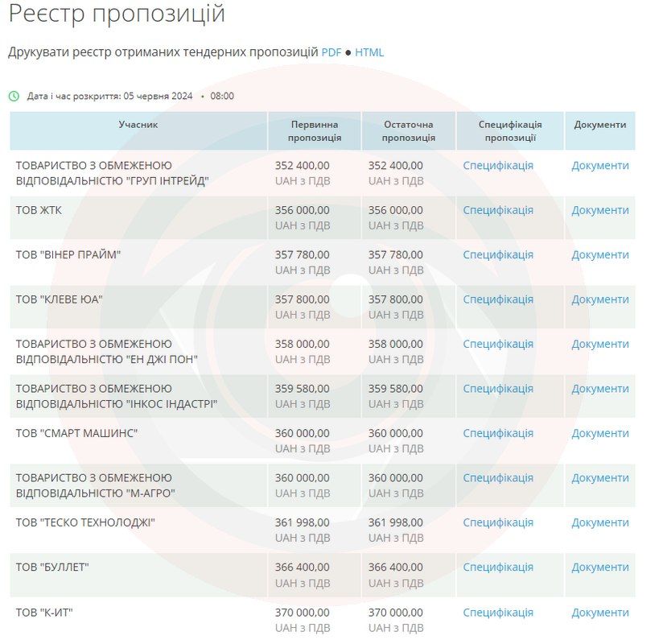This screenshot has width=663, height=644.
Task: Click the green clock icon near disclosure date
Action: pos(14,96)
